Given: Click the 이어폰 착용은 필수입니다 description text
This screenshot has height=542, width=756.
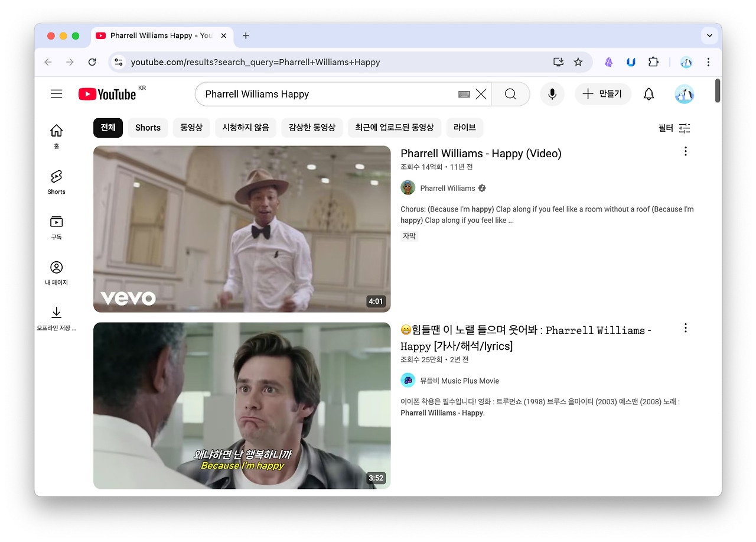Looking at the screenshot, I should [540, 407].
